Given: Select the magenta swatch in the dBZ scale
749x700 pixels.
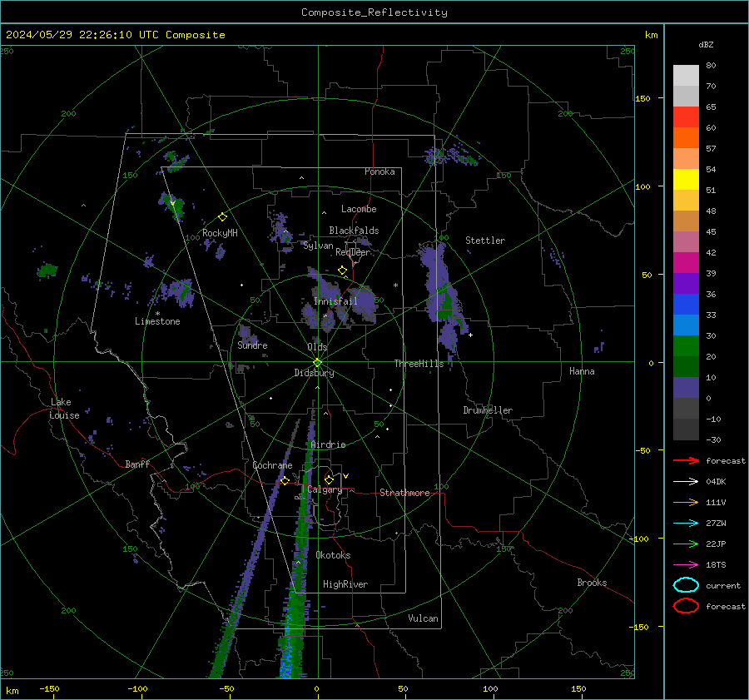Looking at the screenshot, I should pos(686,263).
